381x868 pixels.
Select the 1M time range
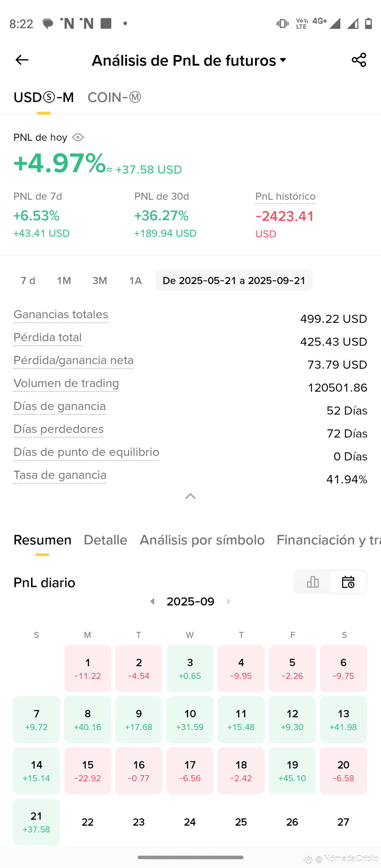point(64,281)
